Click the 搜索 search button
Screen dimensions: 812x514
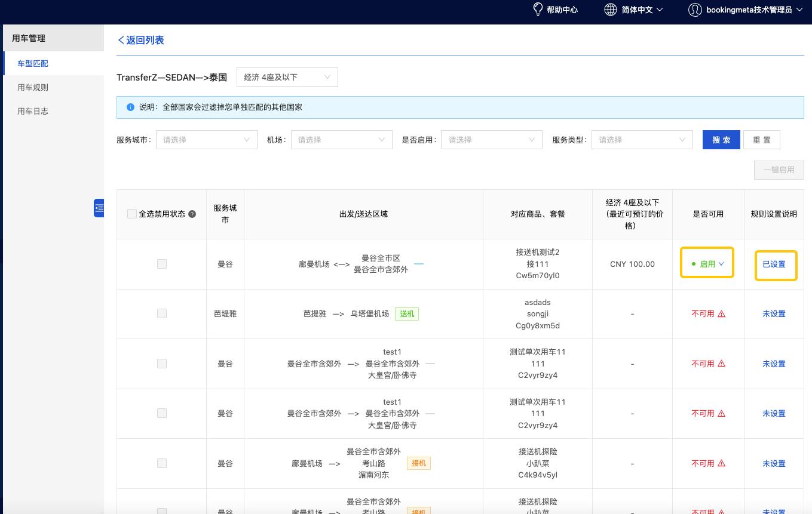click(x=721, y=139)
